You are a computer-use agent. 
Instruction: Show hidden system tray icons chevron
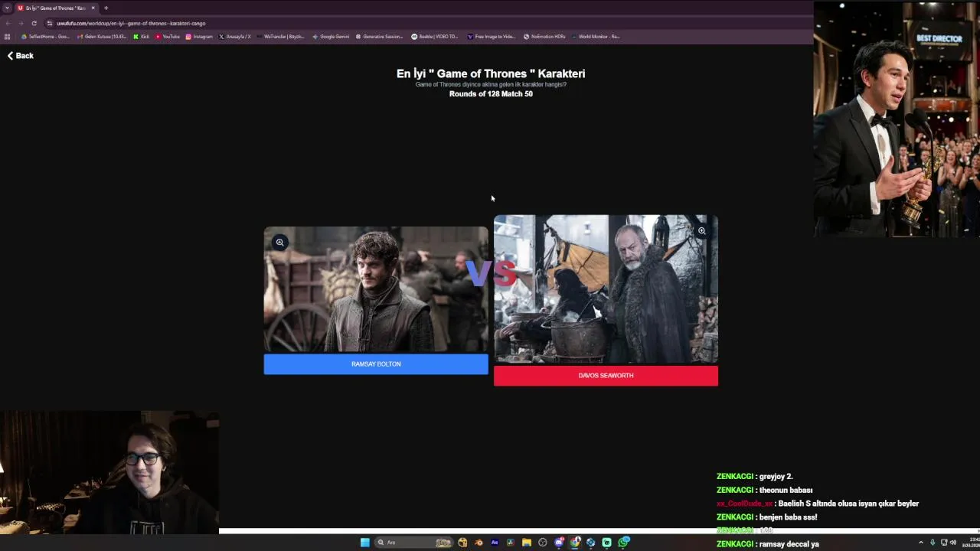[921, 543]
